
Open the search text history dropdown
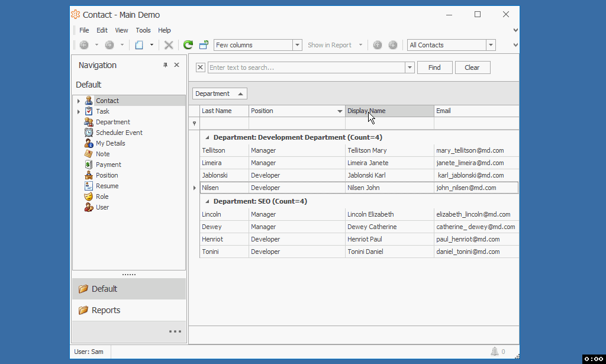point(410,67)
